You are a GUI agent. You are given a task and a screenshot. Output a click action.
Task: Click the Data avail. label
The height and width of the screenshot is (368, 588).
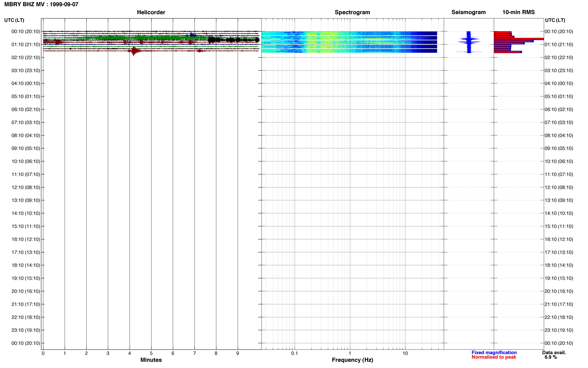(554, 352)
